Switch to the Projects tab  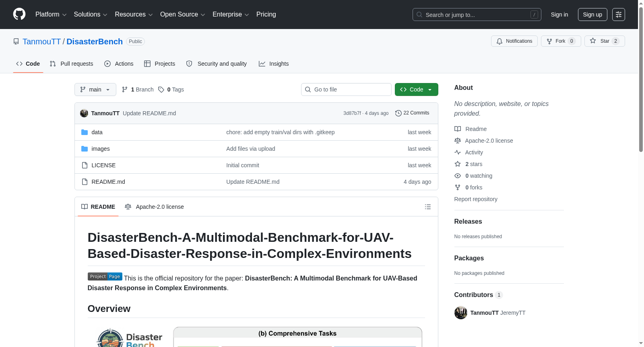click(160, 64)
